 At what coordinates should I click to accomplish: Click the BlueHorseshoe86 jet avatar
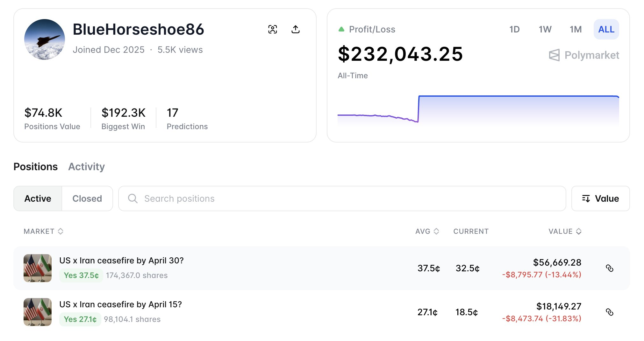pos(45,39)
